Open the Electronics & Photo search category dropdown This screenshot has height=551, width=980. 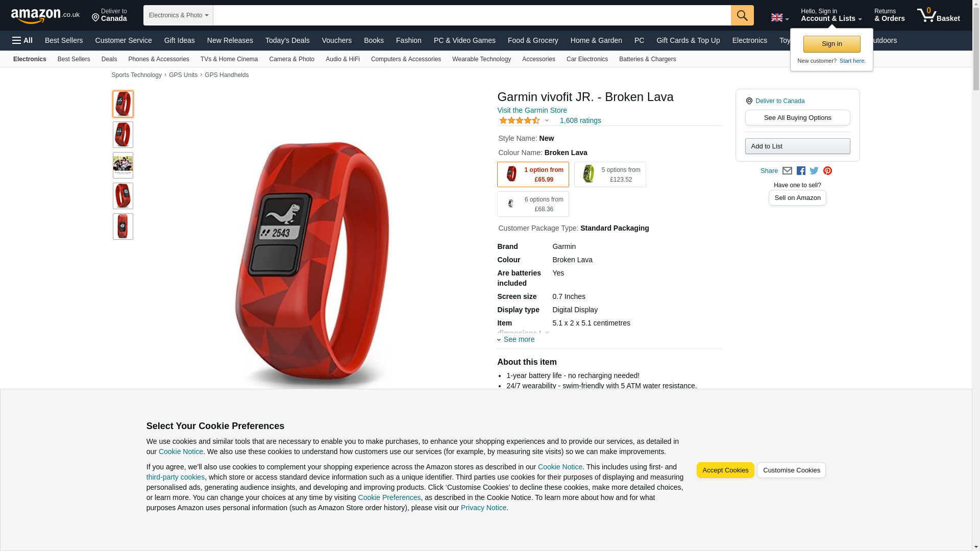click(x=178, y=15)
